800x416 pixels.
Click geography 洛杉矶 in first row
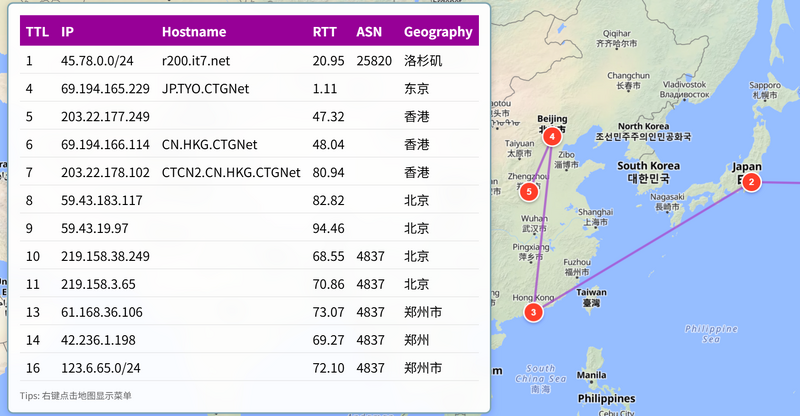click(423, 61)
